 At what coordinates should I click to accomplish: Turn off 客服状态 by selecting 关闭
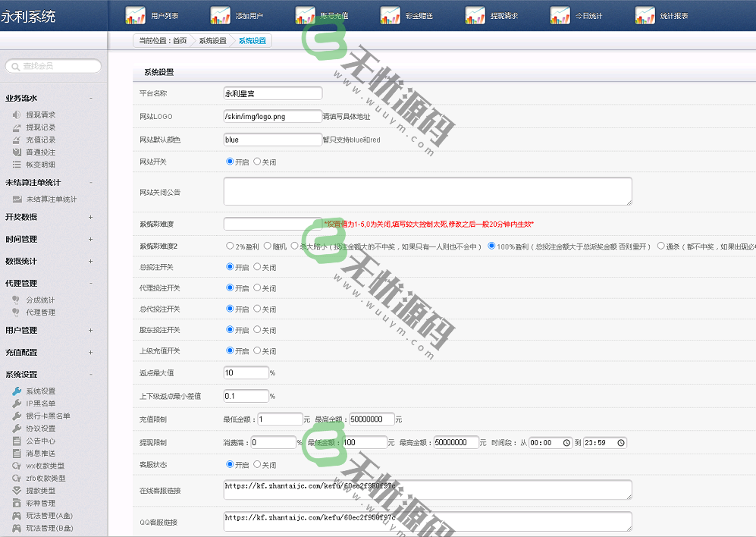pyautogui.click(x=257, y=464)
